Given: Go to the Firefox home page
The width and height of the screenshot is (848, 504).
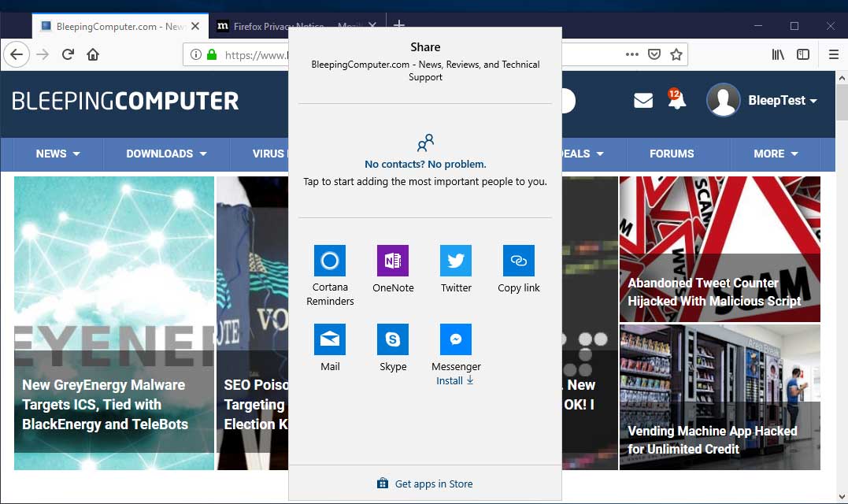Looking at the screenshot, I should (93, 54).
